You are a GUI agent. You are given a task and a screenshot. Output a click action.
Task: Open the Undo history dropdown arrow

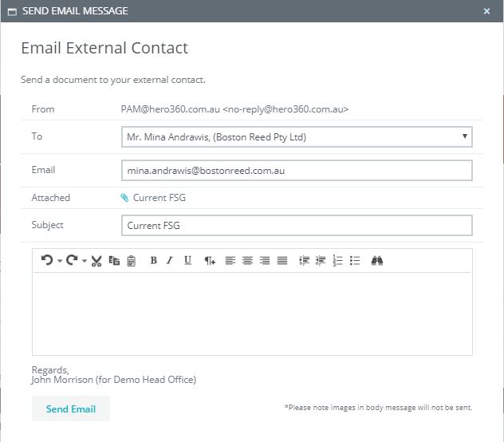pos(60,261)
